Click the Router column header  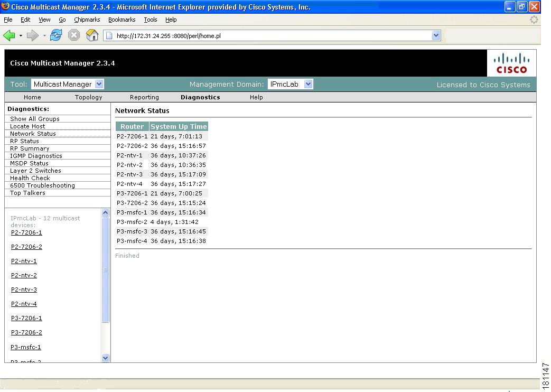(132, 127)
